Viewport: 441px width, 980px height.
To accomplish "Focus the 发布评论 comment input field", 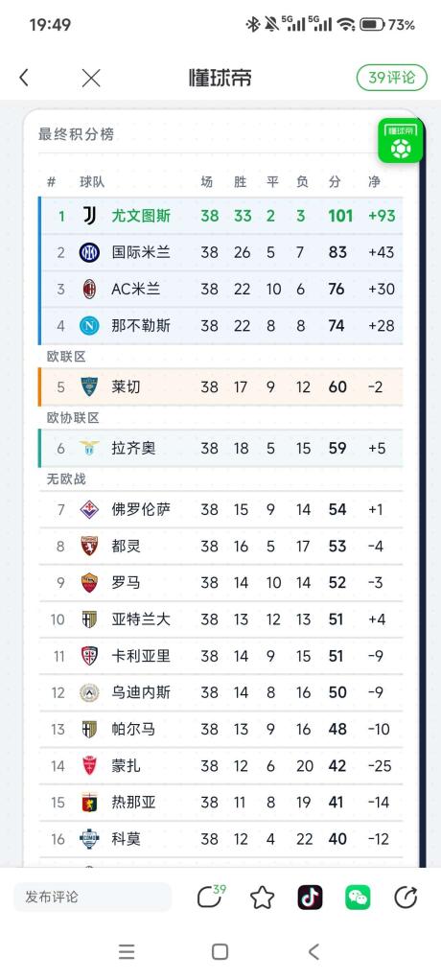I will click(x=92, y=897).
